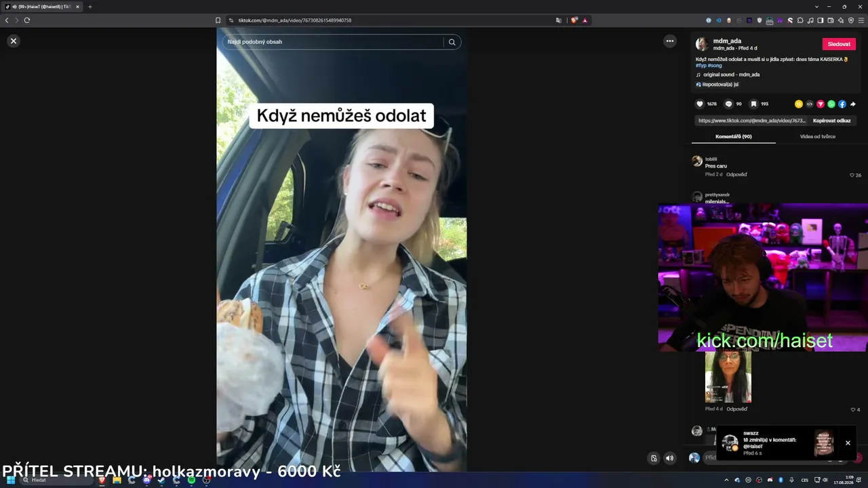868x488 pixels.
Task: Dismiss the swazz mention notification
Action: [x=848, y=443]
